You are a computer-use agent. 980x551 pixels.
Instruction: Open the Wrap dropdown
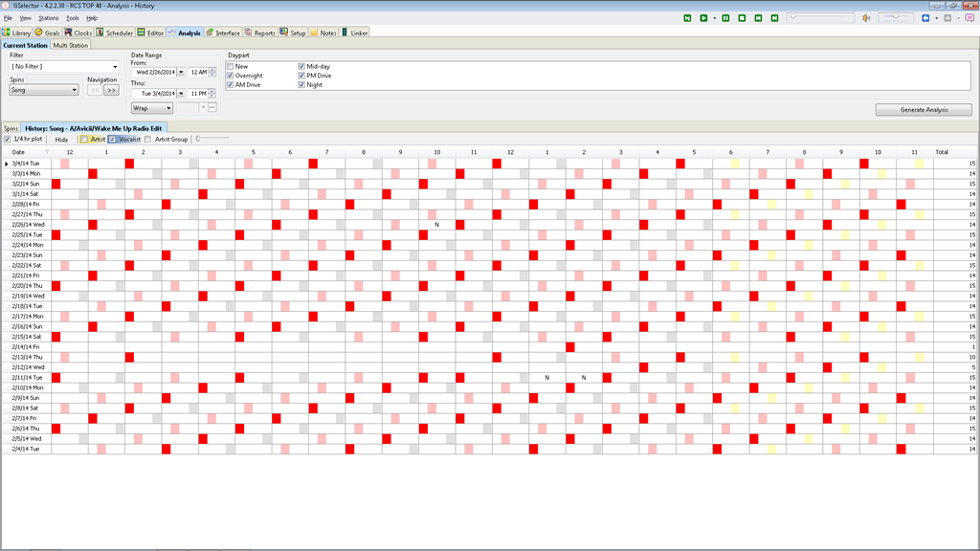tap(151, 108)
